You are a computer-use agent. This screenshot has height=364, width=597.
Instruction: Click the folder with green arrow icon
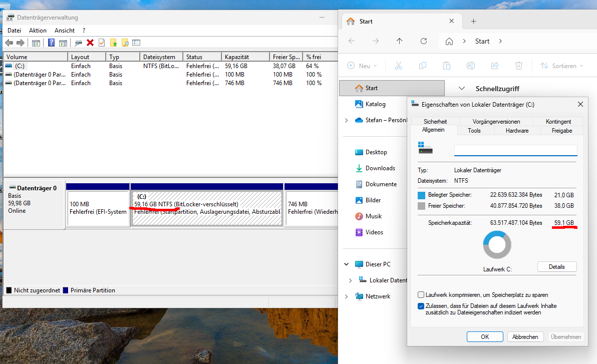click(x=114, y=43)
